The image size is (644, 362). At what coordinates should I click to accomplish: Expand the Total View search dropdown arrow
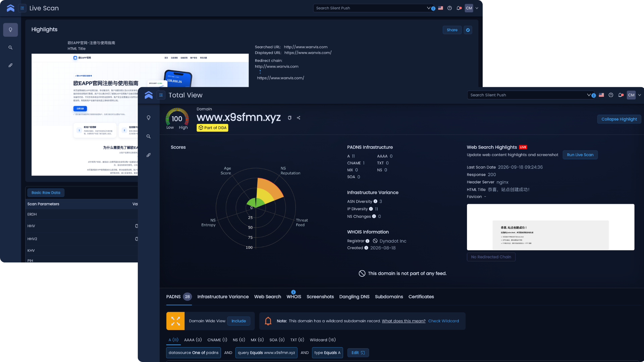click(x=589, y=95)
